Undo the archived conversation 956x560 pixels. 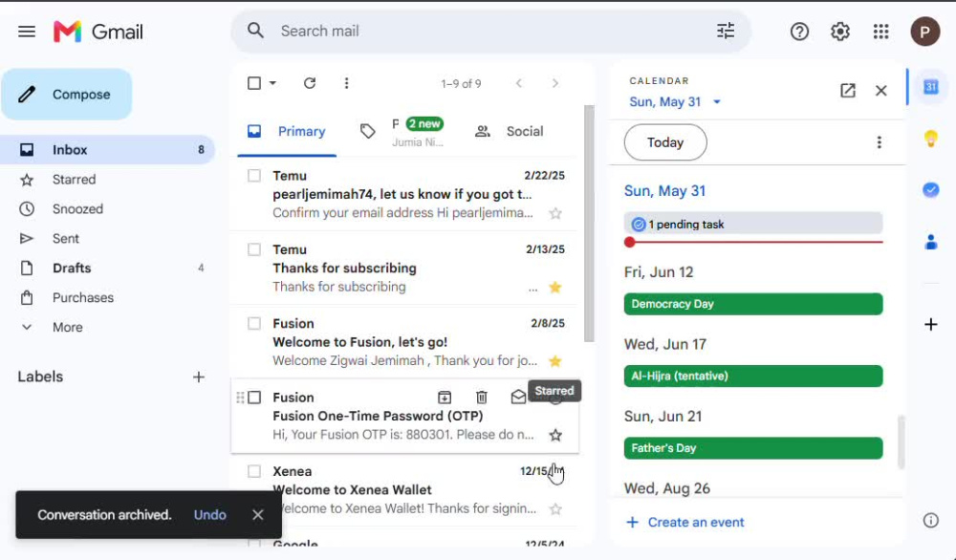(x=209, y=515)
